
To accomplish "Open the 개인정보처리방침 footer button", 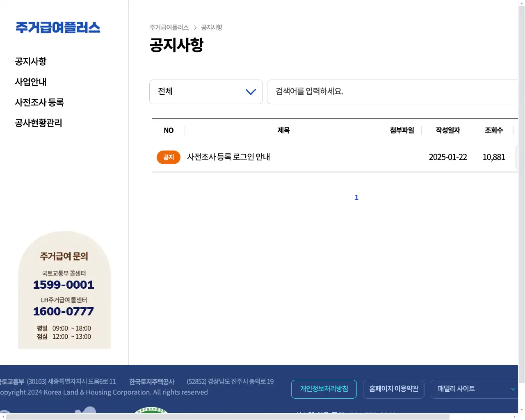I will [x=324, y=389].
